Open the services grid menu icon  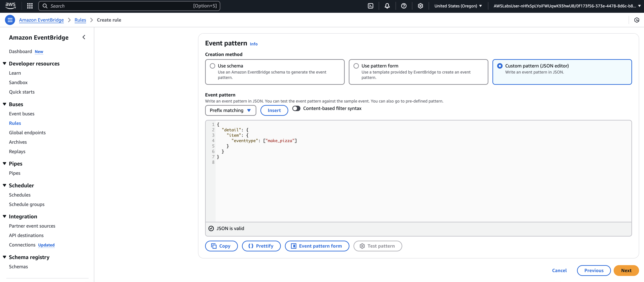click(30, 6)
